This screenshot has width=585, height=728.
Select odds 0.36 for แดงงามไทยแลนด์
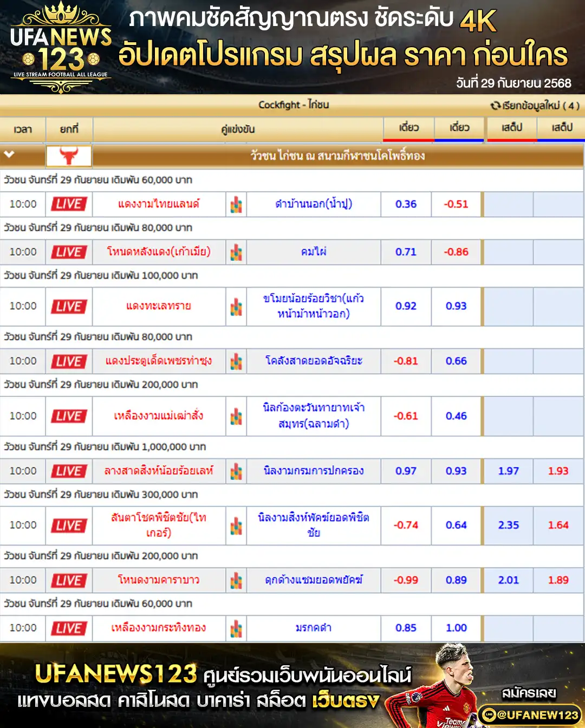tap(406, 204)
